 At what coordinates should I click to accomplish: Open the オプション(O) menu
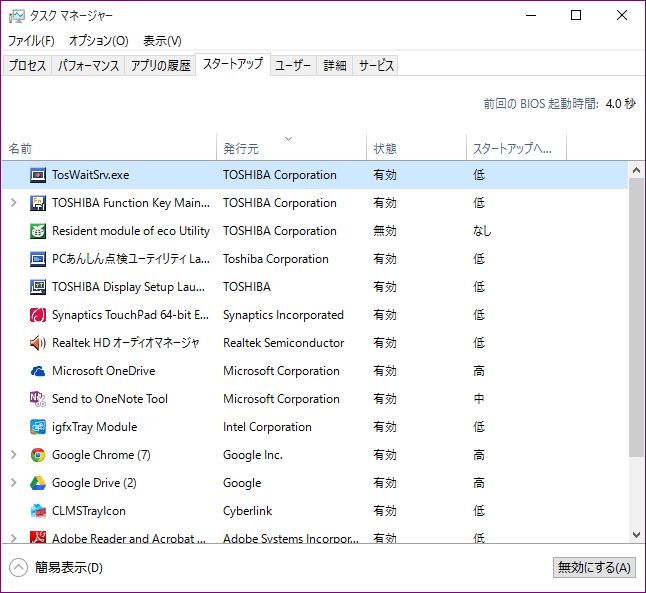(x=99, y=41)
